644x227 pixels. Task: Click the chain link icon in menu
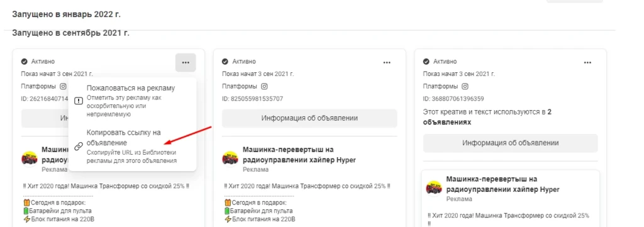pos(79,147)
